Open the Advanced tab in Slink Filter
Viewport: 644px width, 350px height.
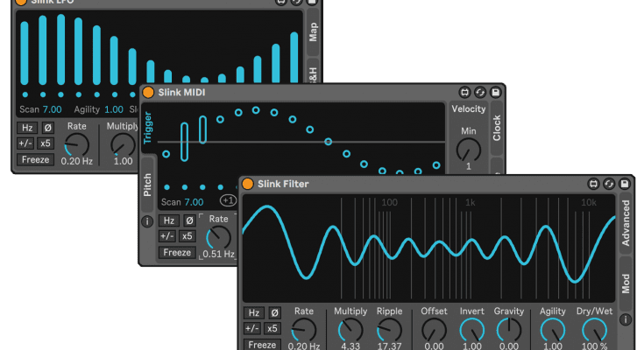(626, 224)
